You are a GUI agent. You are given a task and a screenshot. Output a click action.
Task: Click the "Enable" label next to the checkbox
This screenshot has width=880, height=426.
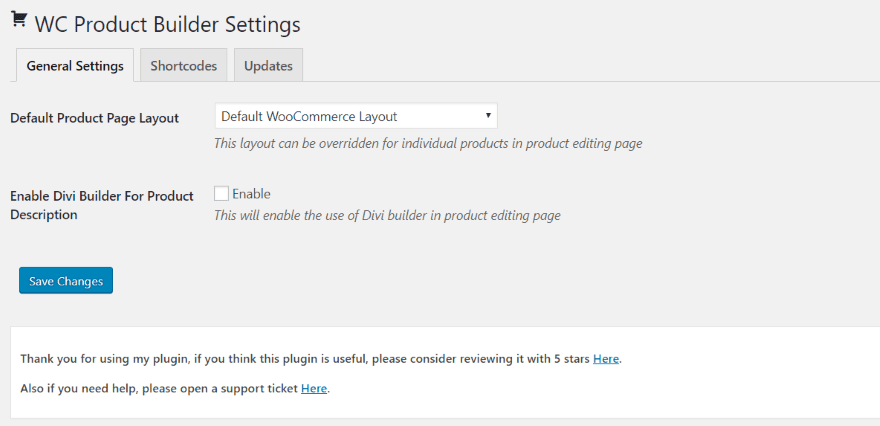pos(251,194)
